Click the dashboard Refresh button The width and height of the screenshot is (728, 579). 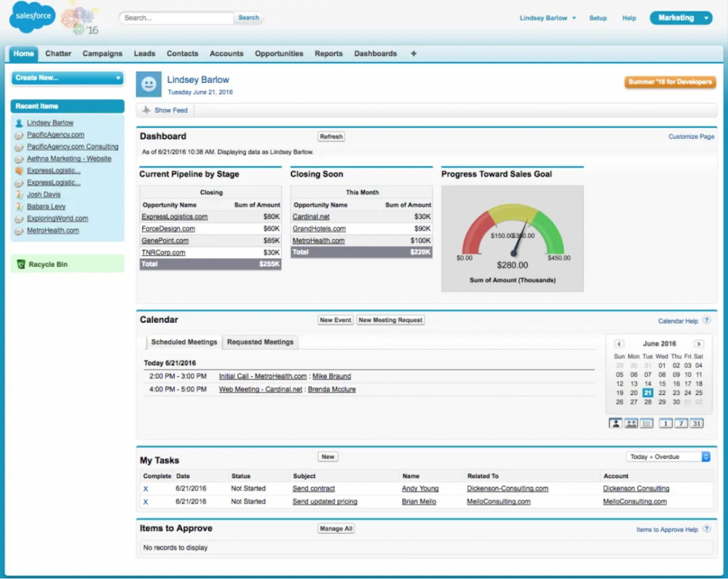pos(331,137)
